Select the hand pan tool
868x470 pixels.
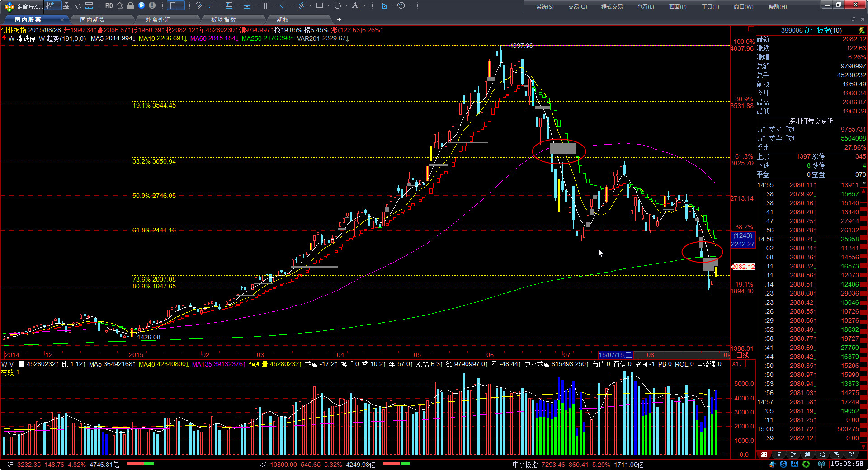pos(78,5)
